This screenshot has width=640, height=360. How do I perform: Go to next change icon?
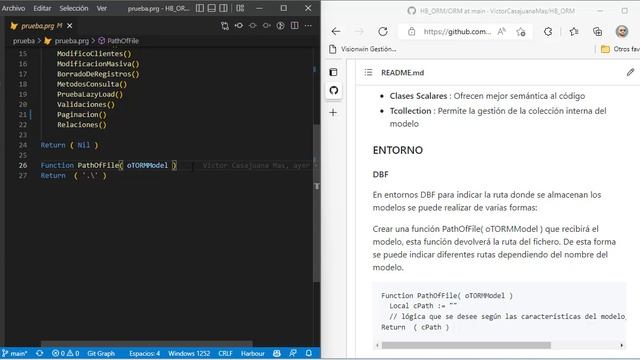point(267,26)
